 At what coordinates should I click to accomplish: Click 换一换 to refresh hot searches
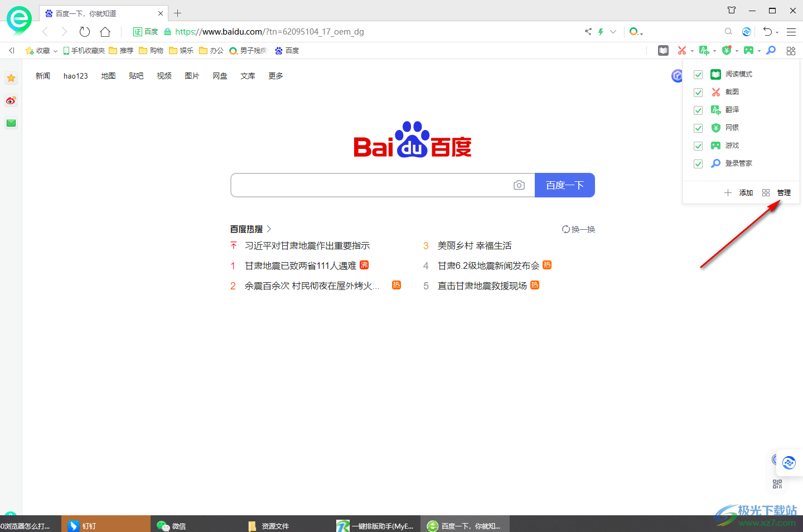point(578,229)
